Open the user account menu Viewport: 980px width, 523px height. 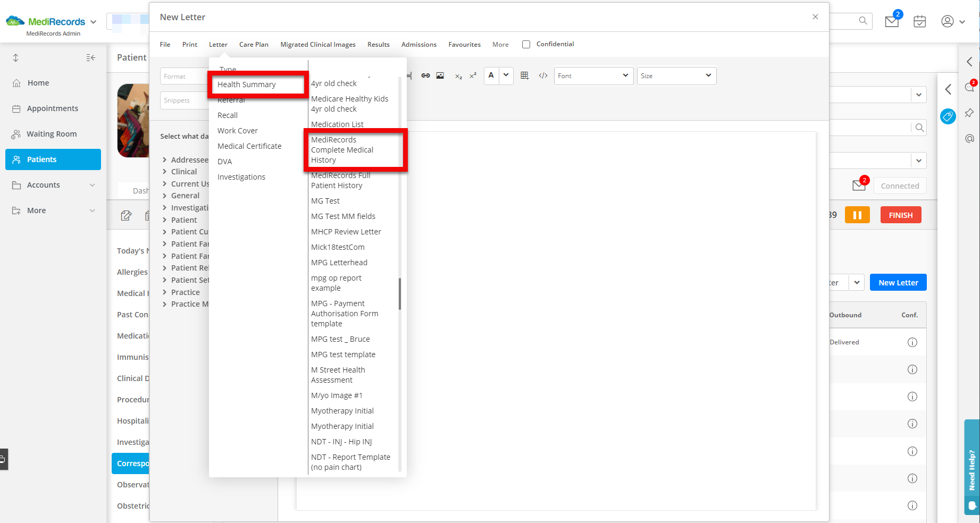click(953, 21)
